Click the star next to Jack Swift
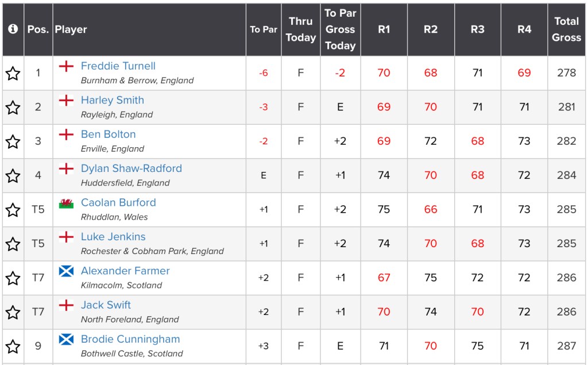Image resolution: width=588 pixels, height=365 pixels. 13,312
